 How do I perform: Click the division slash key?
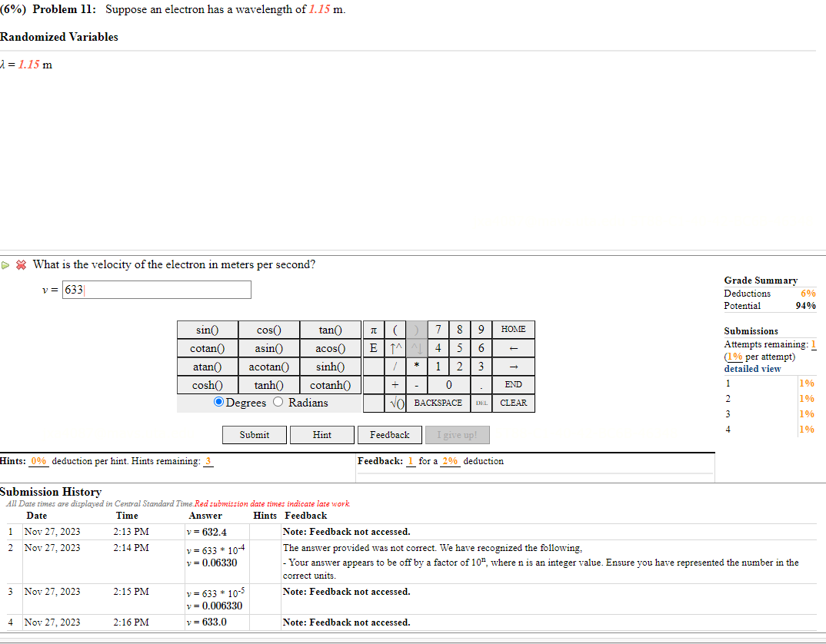pos(395,367)
